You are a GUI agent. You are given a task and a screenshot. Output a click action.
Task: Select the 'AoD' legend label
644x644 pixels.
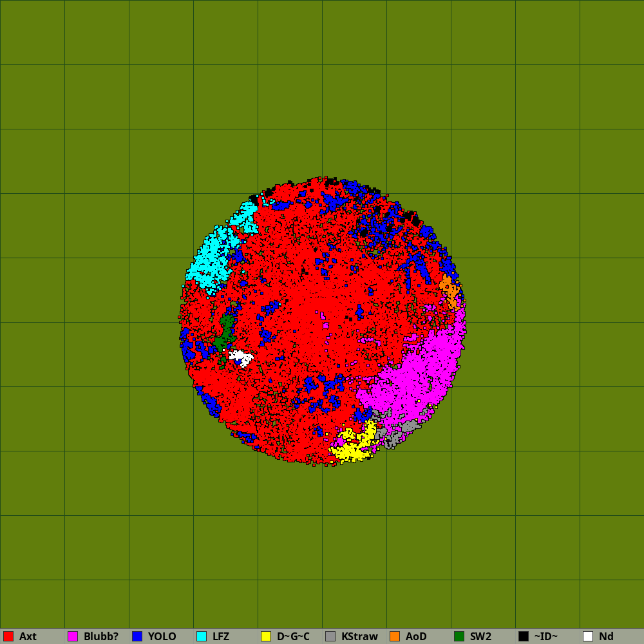pyautogui.click(x=416, y=636)
